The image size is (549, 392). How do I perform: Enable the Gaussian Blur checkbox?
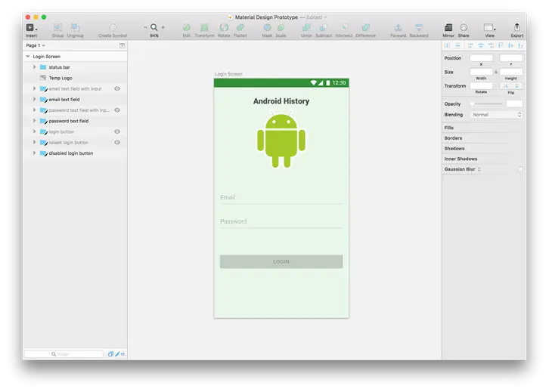click(520, 169)
